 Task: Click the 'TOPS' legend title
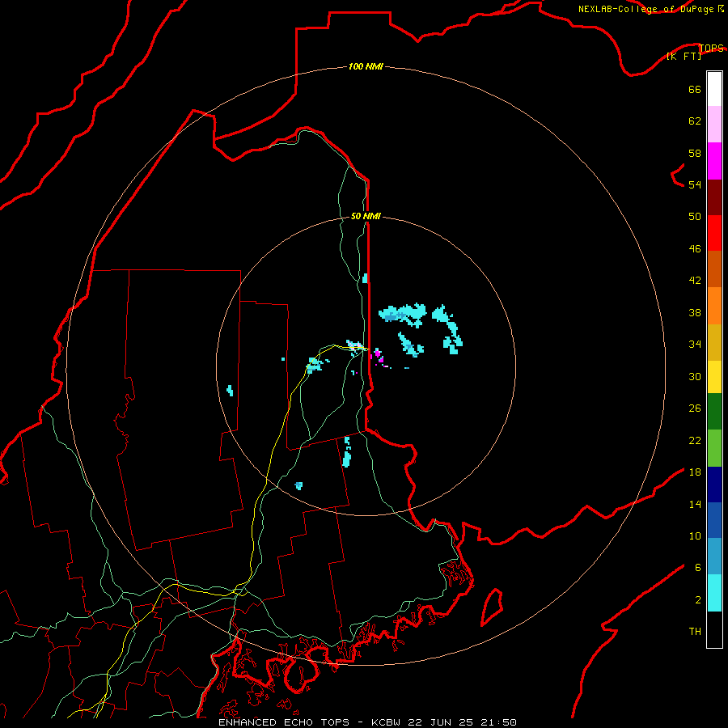point(711,49)
